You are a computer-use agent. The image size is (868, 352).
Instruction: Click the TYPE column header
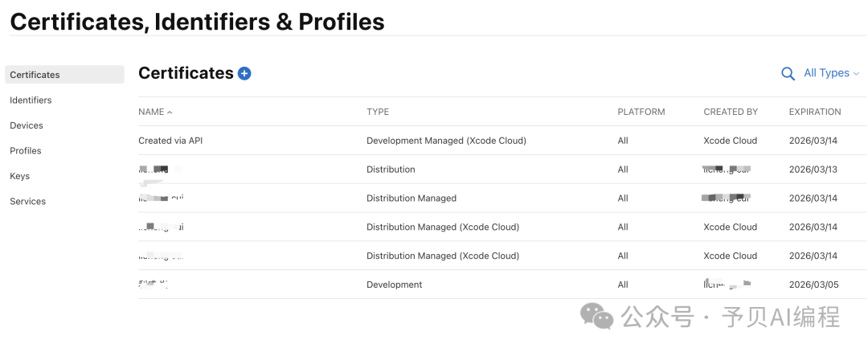(x=378, y=112)
